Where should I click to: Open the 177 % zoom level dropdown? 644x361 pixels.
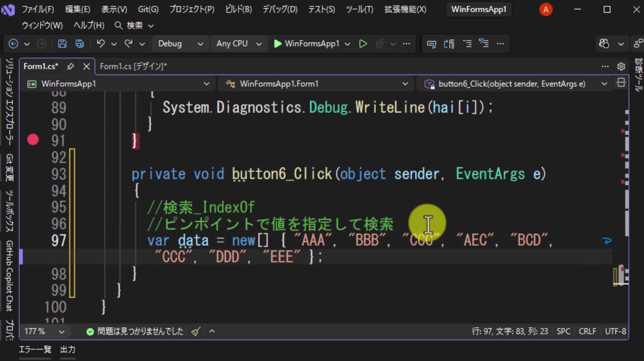pyautogui.click(x=44, y=331)
